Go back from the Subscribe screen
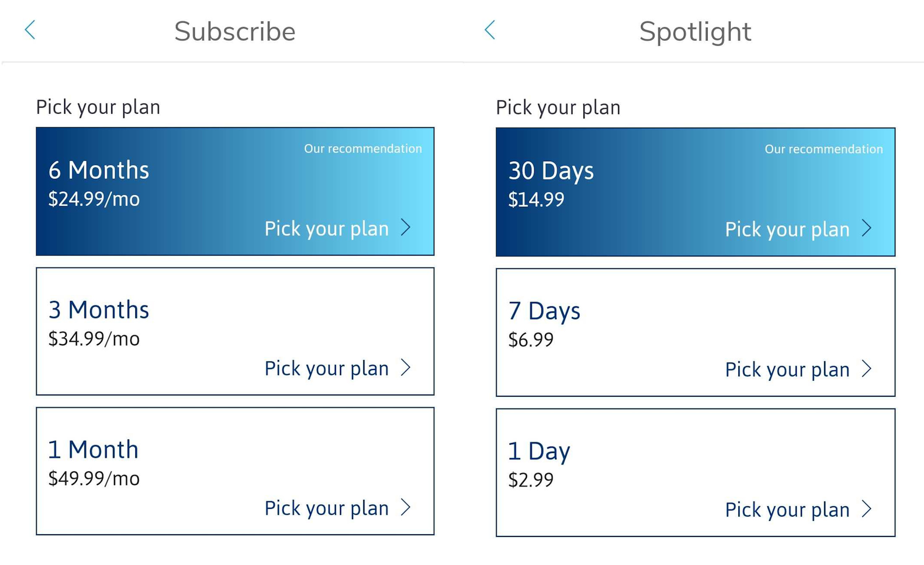This screenshot has width=924, height=565. 30,30
